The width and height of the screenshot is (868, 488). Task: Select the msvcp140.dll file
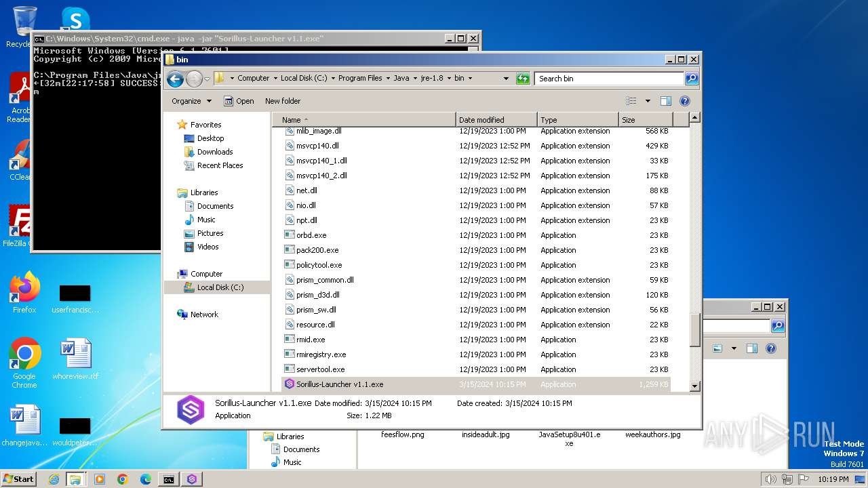(317, 146)
